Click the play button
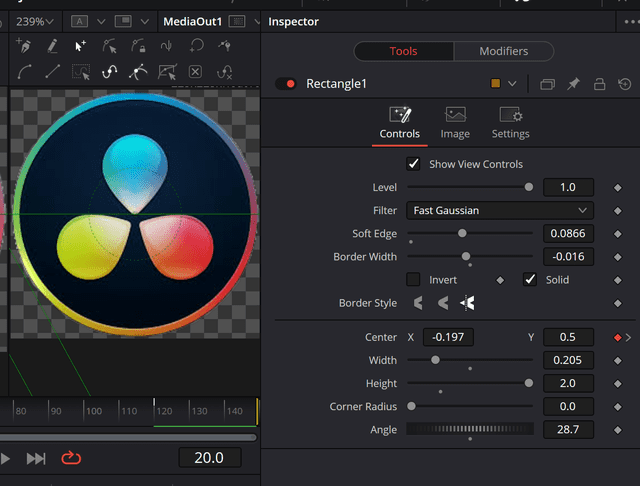The height and width of the screenshot is (486, 640). pyautogui.click(x=5, y=459)
